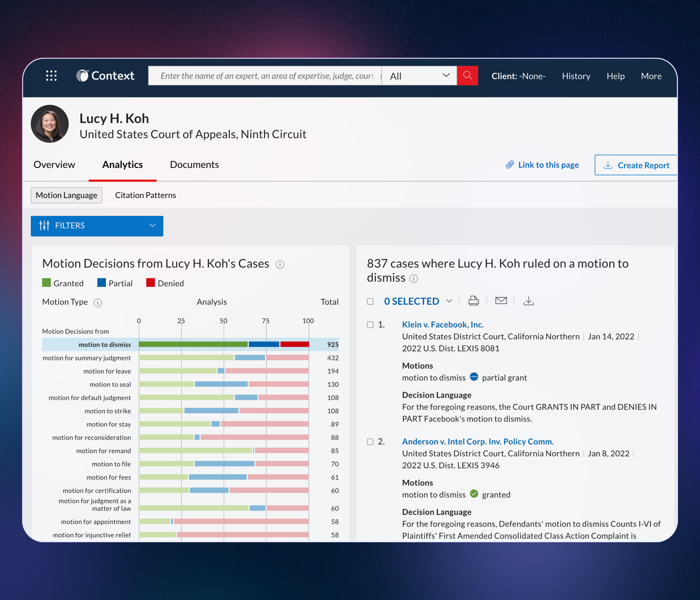Open the All search category dropdown

pyautogui.click(x=419, y=76)
